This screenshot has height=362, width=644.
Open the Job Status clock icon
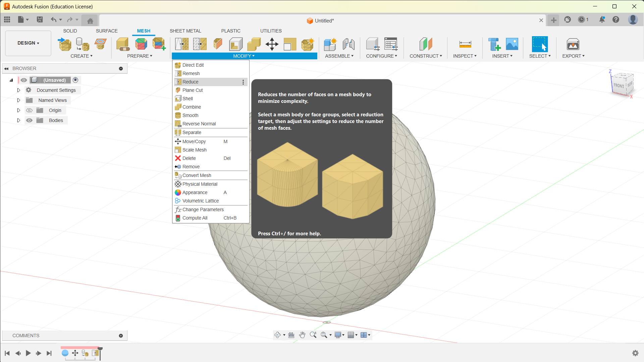pyautogui.click(x=582, y=20)
